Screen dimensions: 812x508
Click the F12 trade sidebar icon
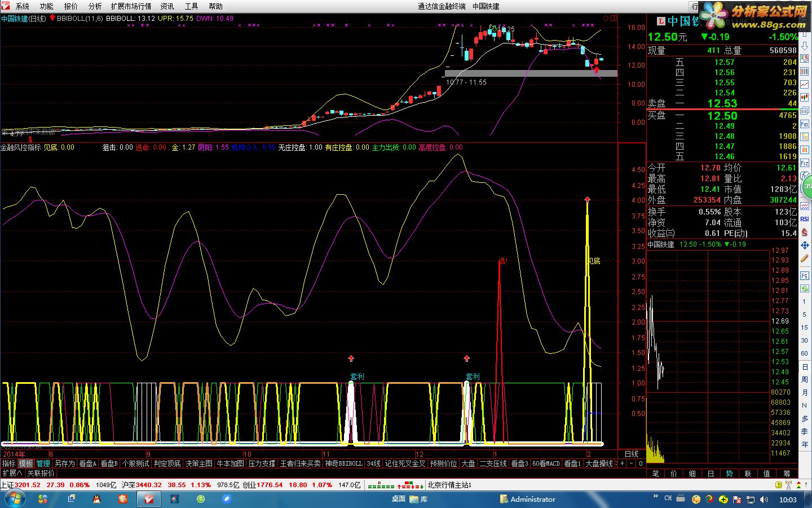[x=805, y=162]
